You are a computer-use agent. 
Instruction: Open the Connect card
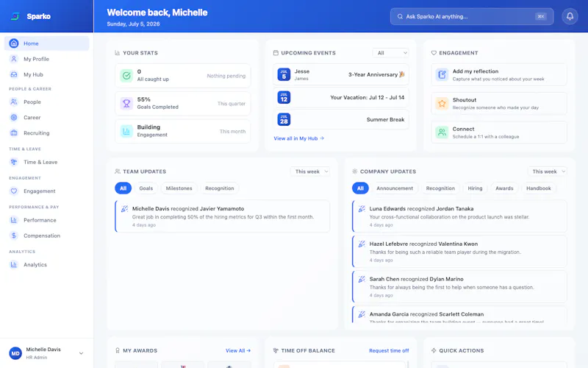(x=499, y=132)
